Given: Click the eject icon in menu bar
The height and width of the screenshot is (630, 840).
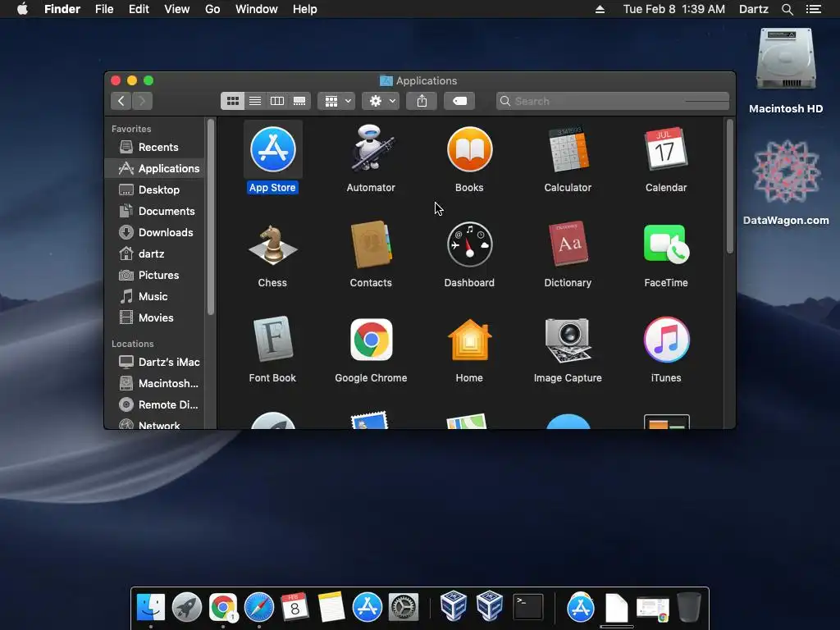Looking at the screenshot, I should 600,9.
